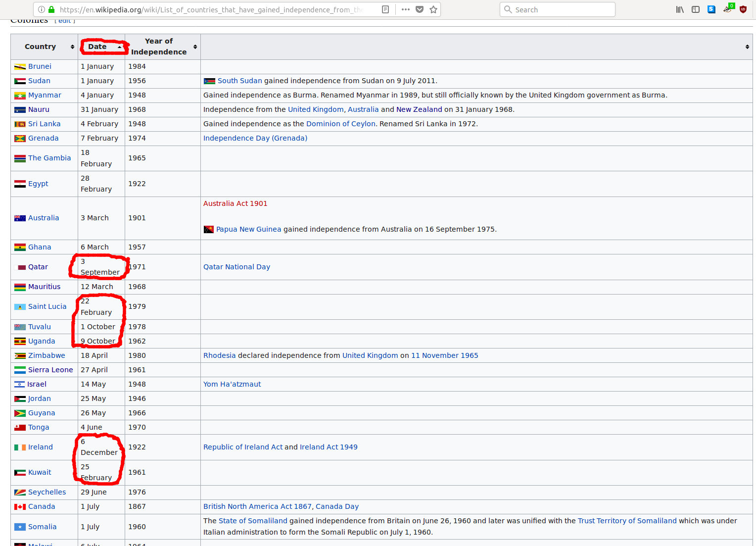Open the Australia Act 1901 red link

click(235, 203)
